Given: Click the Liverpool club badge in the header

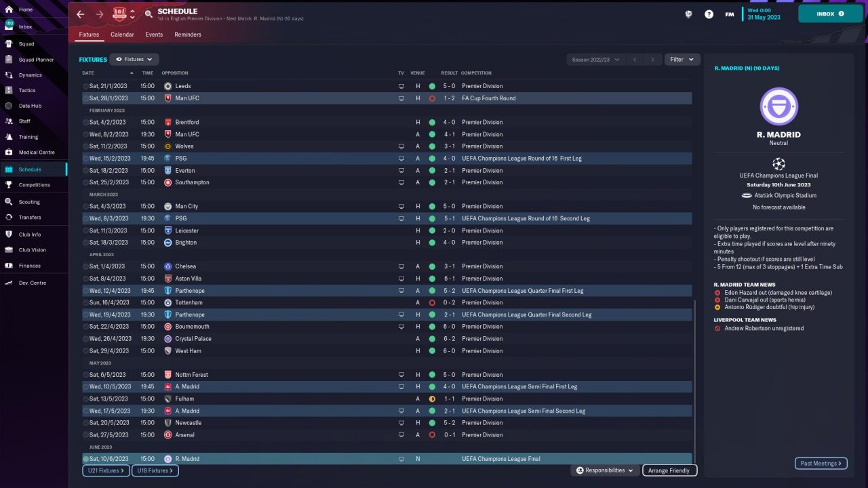Looking at the screenshot, I should click(120, 14).
